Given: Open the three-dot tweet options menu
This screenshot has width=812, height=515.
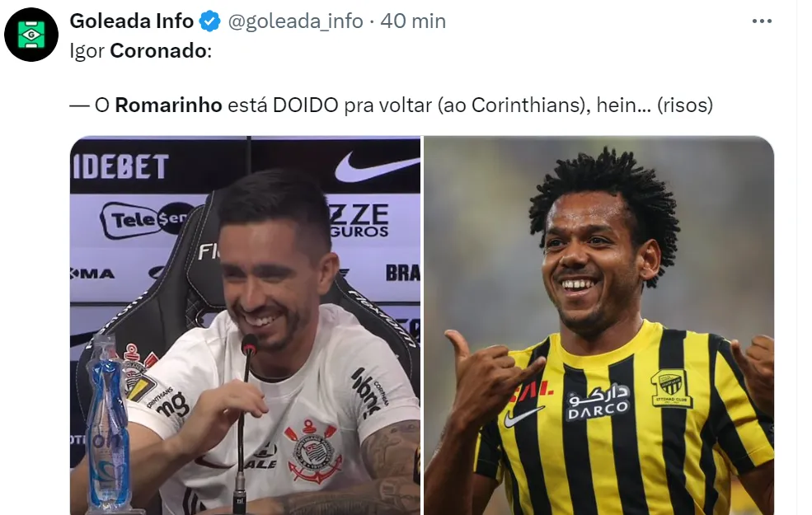Looking at the screenshot, I should pos(762,21).
